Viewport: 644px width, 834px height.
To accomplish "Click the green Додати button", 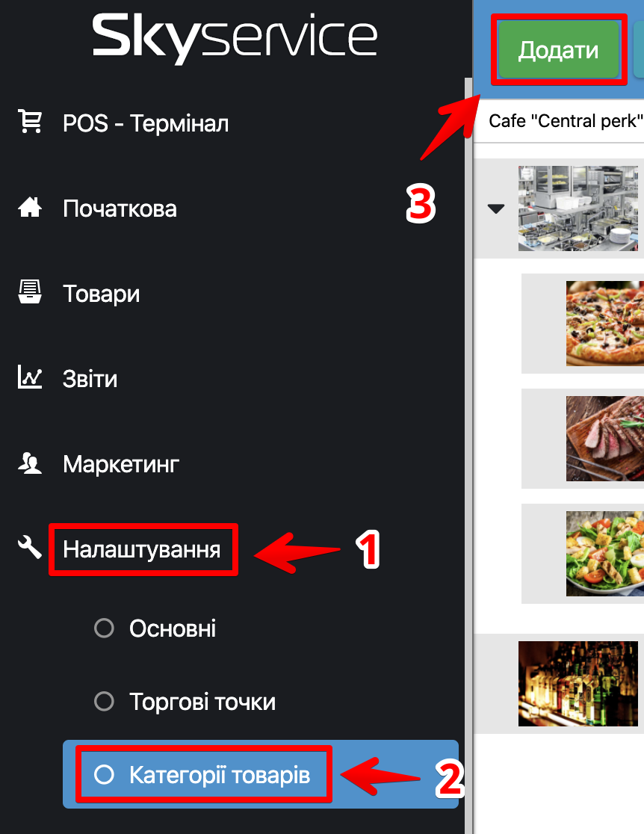I will coord(558,49).
